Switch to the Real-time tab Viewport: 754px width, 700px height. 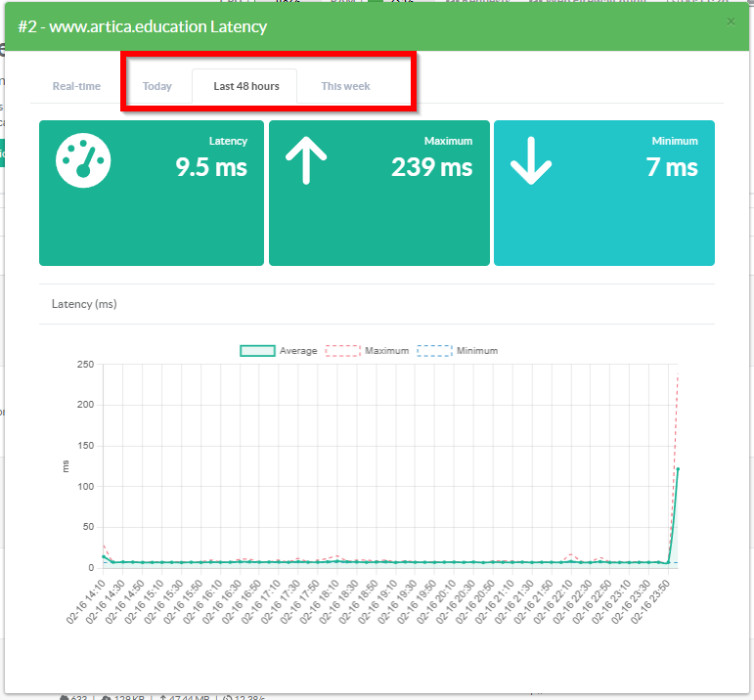pyautogui.click(x=76, y=86)
